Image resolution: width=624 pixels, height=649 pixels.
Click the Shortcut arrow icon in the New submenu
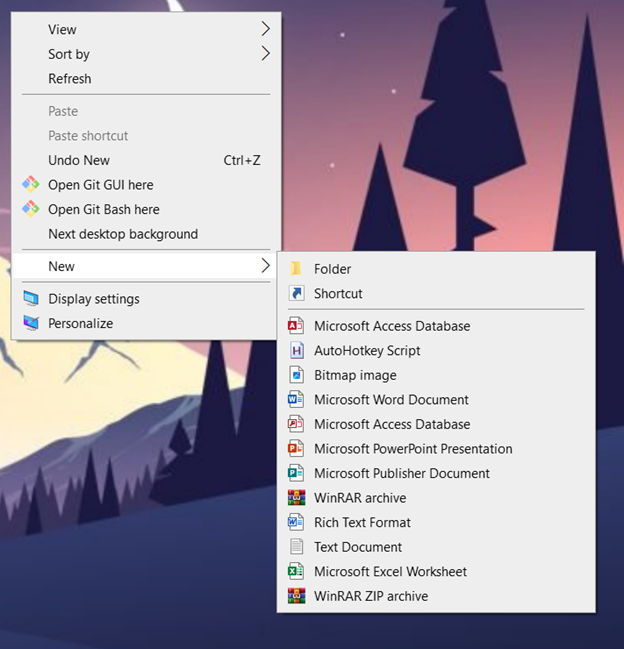coord(296,293)
